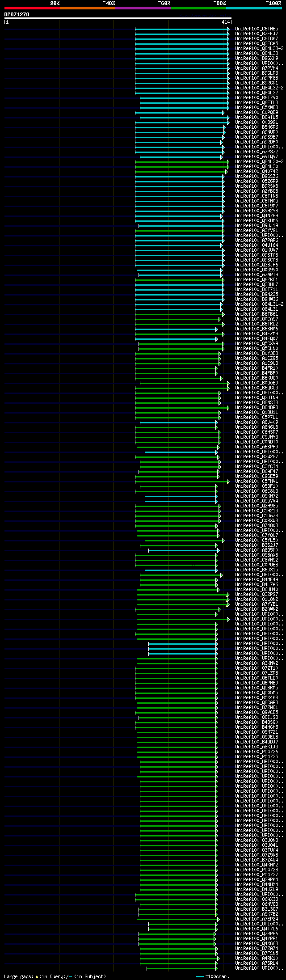This screenshot has height=980, width=286.
Task: Select label UniRef100_B6KUG0
Action: click(x=257, y=378)
